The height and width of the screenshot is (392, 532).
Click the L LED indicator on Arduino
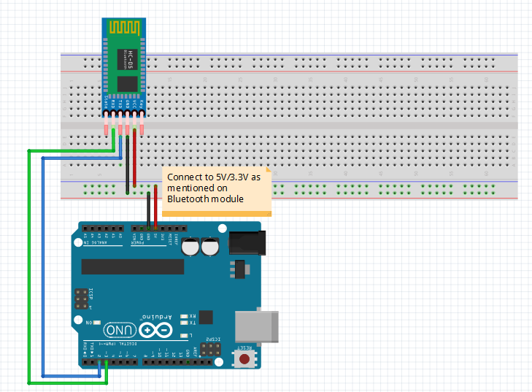pyautogui.click(x=184, y=335)
